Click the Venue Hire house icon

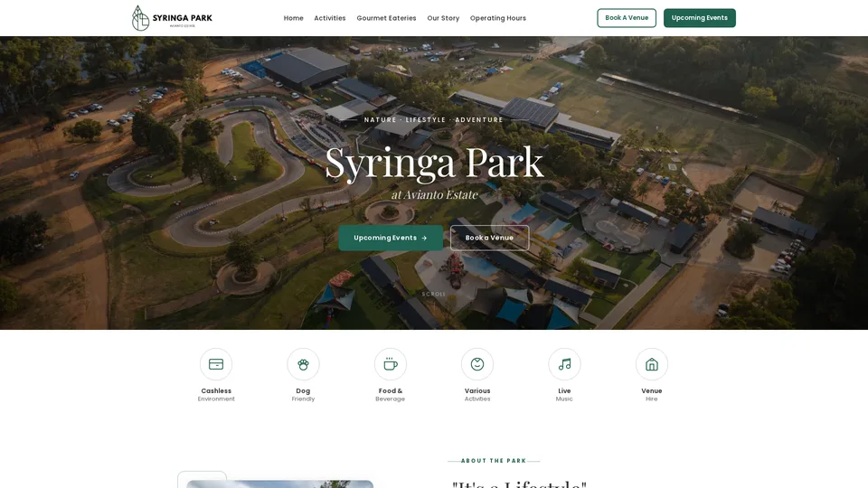click(x=652, y=364)
